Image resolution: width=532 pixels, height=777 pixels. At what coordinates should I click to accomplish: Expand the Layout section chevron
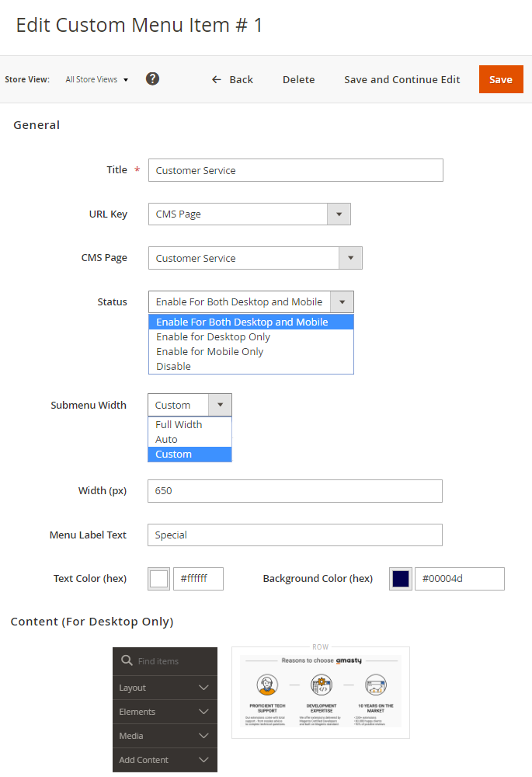point(203,688)
